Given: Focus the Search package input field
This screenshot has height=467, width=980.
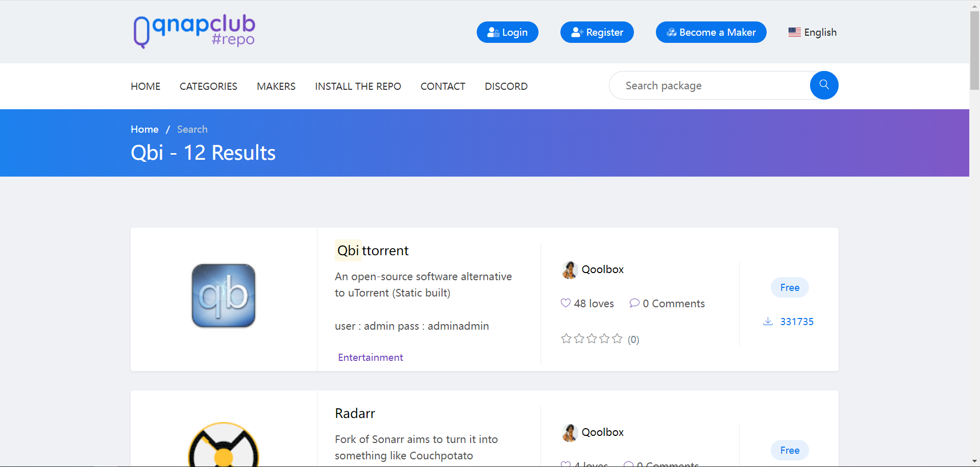Looking at the screenshot, I should coord(710,85).
